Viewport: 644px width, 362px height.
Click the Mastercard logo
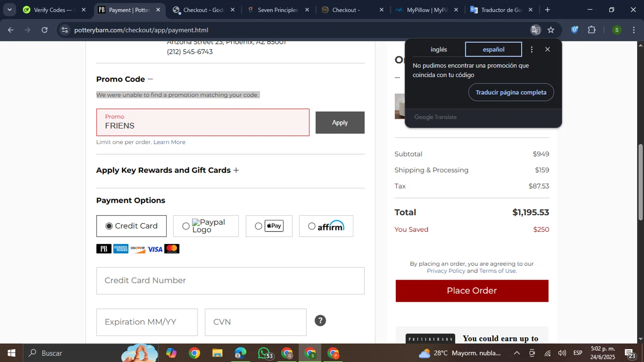[x=172, y=249]
